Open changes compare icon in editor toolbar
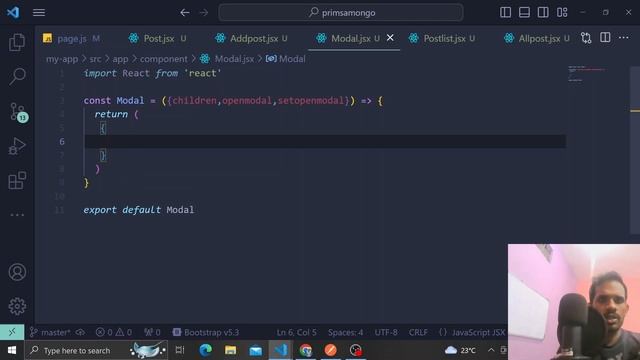The height and width of the screenshot is (360, 640). point(586,38)
